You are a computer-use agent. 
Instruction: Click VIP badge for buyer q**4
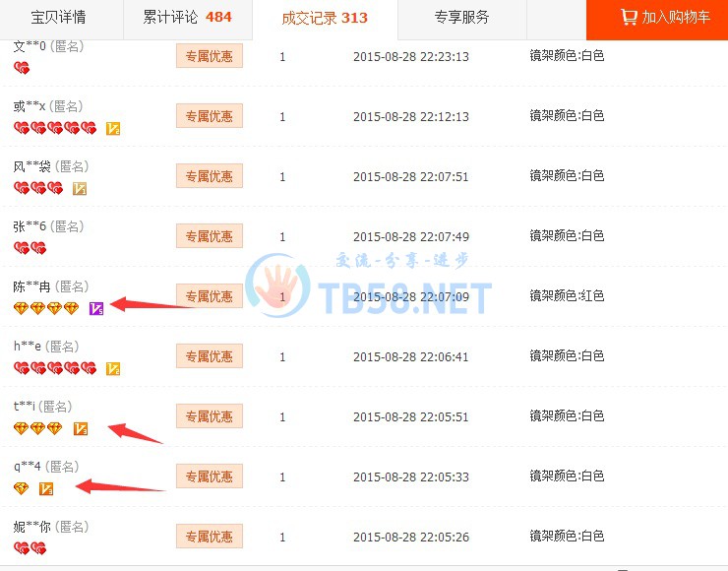[x=46, y=488]
